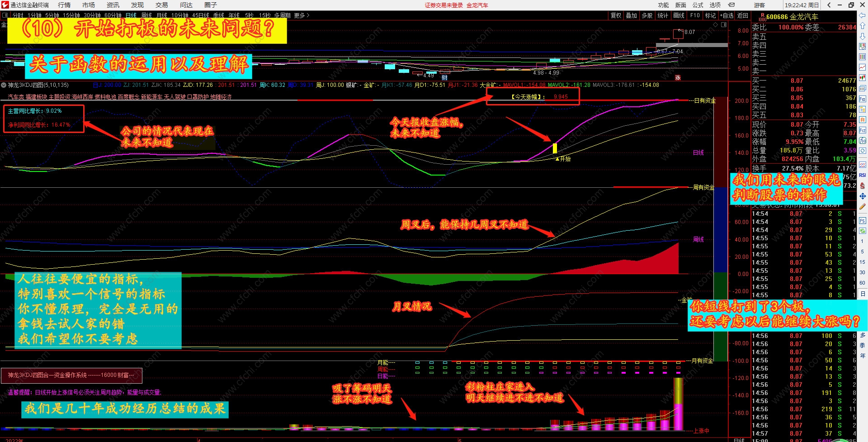The width and height of the screenshot is (868, 442).
Task: Select the candlestick chart icon in sidebar
Action: click(x=862, y=78)
